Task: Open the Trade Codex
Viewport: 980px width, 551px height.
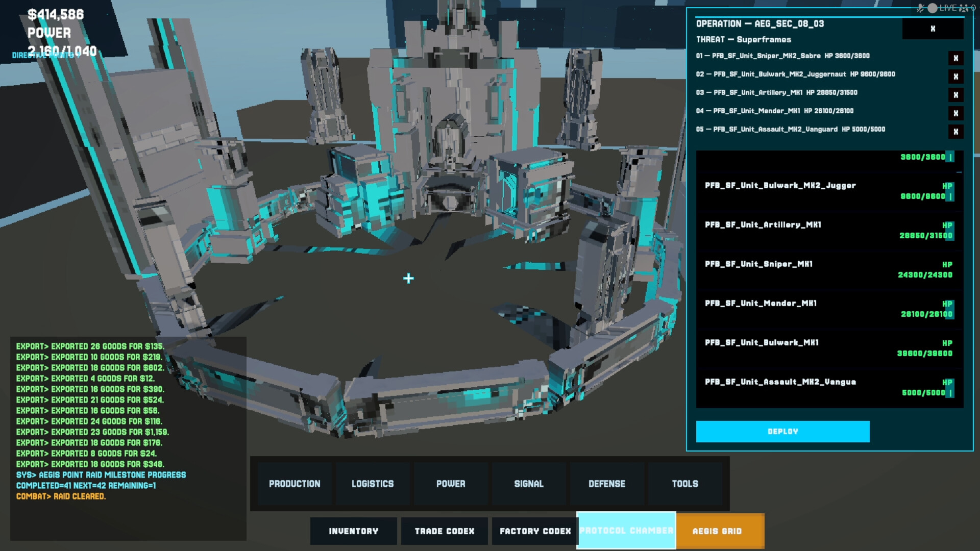Action: 445,531
